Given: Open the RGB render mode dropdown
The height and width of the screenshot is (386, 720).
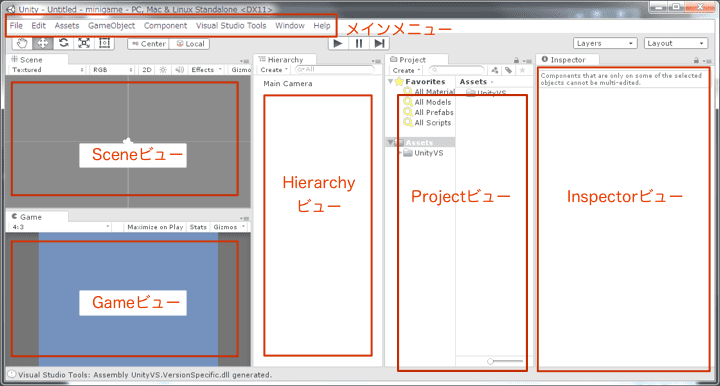Looking at the screenshot, I should (113, 70).
